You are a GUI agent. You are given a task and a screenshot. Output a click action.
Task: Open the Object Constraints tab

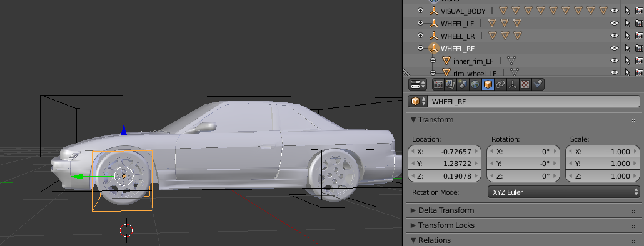coord(500,84)
